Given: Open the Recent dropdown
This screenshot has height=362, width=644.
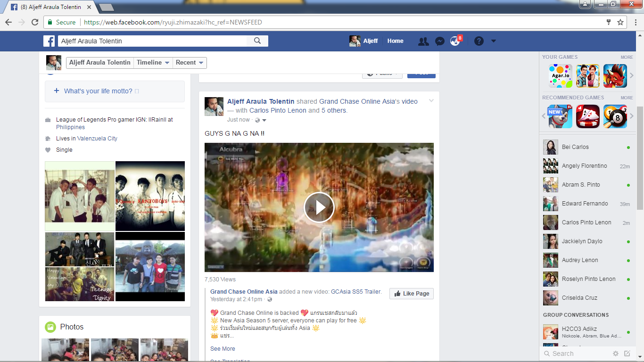Looking at the screenshot, I should (190, 63).
